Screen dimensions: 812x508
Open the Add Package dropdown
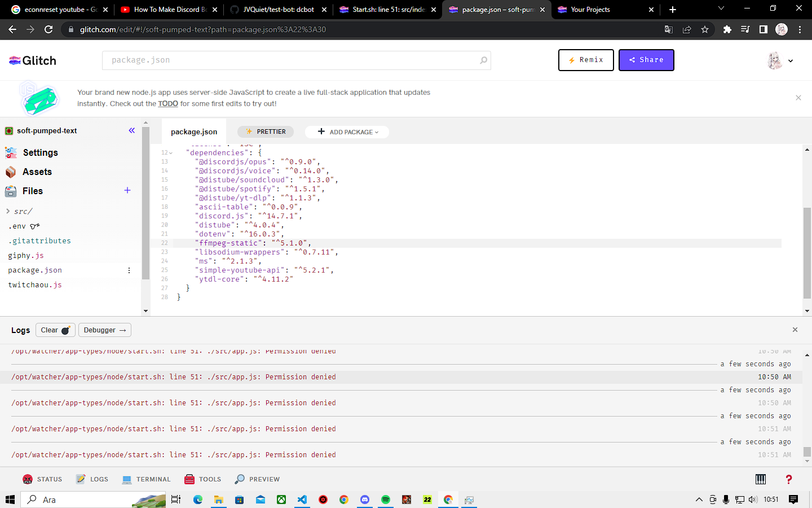[347, 132]
